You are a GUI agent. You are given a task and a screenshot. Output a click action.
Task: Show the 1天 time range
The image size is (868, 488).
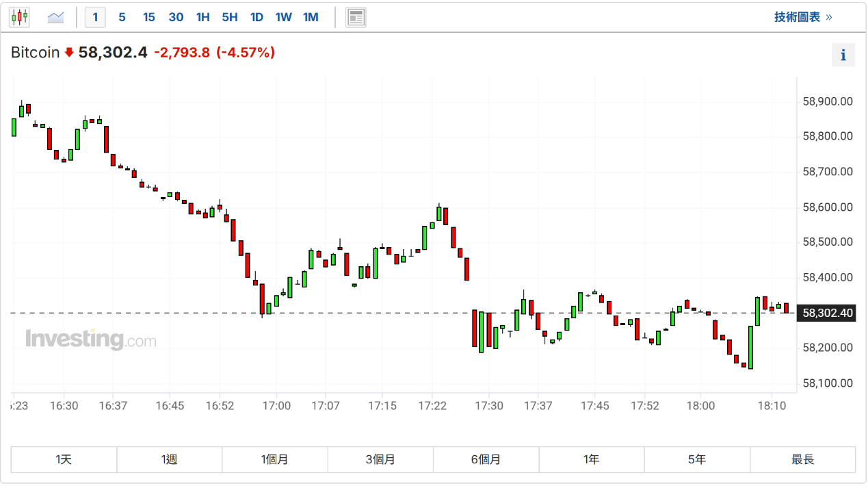pyautogui.click(x=64, y=459)
